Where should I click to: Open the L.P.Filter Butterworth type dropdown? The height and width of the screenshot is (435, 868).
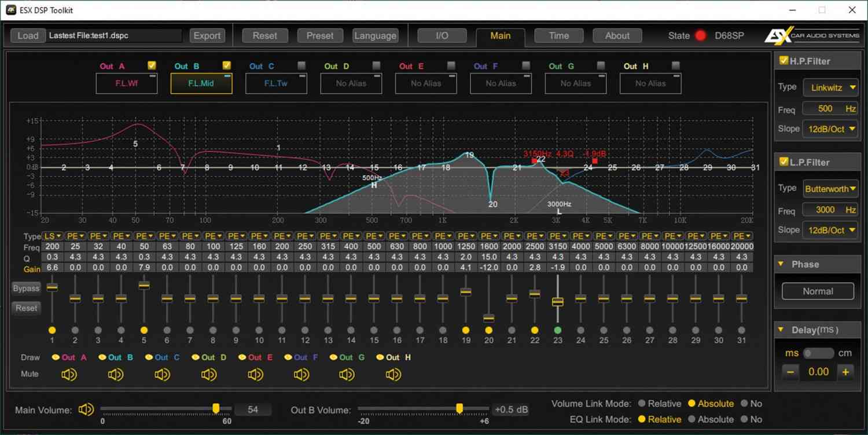coord(830,189)
